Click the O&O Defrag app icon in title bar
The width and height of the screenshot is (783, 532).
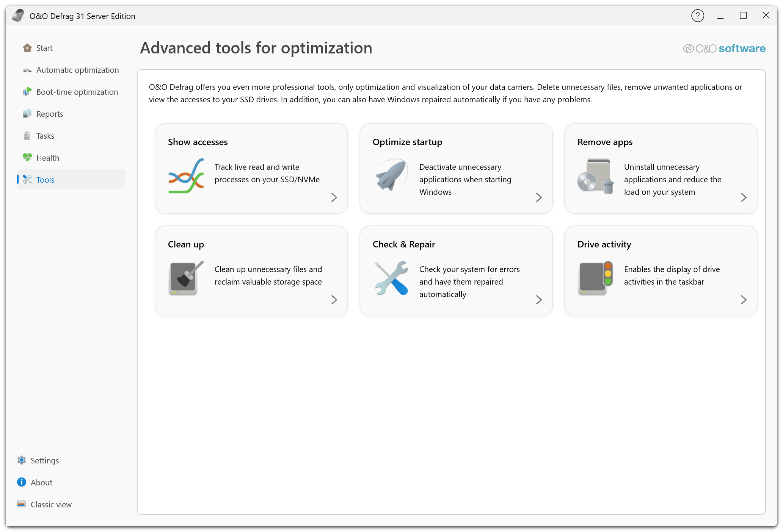(x=18, y=16)
